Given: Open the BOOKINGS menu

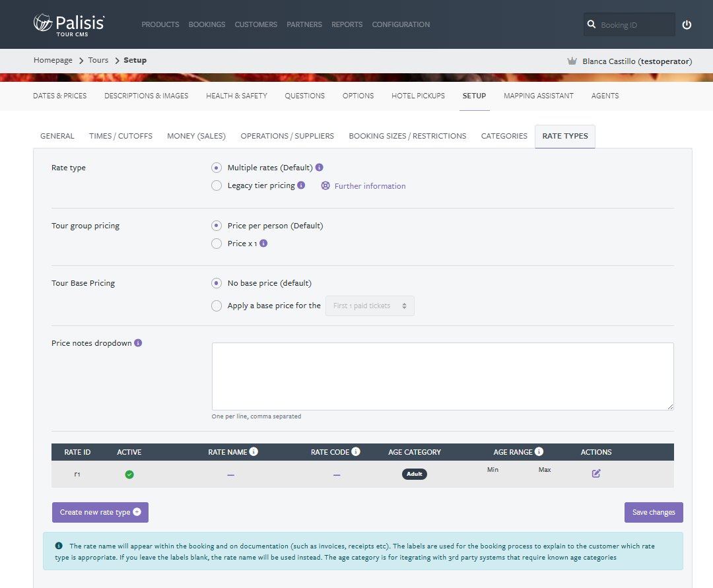Looking at the screenshot, I should (x=207, y=24).
